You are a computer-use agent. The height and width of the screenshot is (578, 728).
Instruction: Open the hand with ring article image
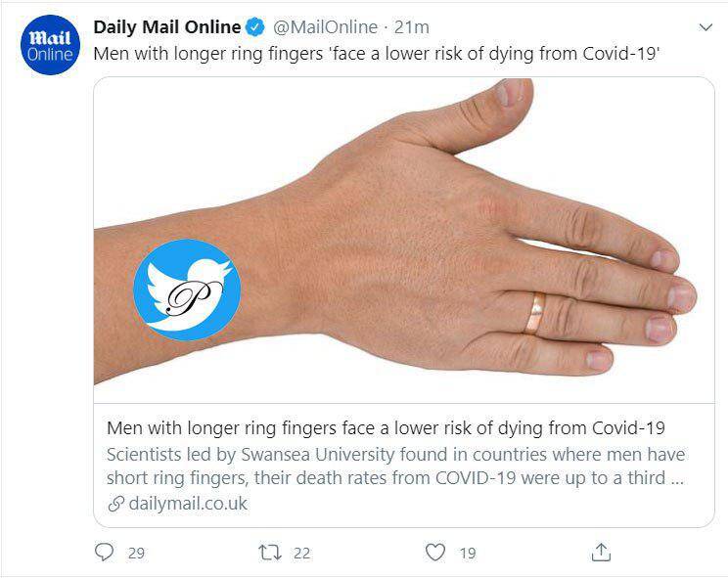(x=404, y=241)
